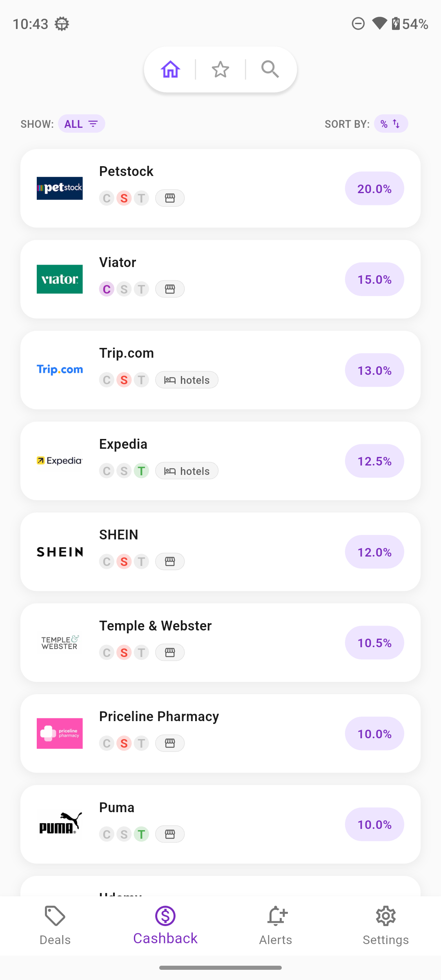441x980 pixels.
Task: Open favorites via the star icon
Action: pos(220,69)
